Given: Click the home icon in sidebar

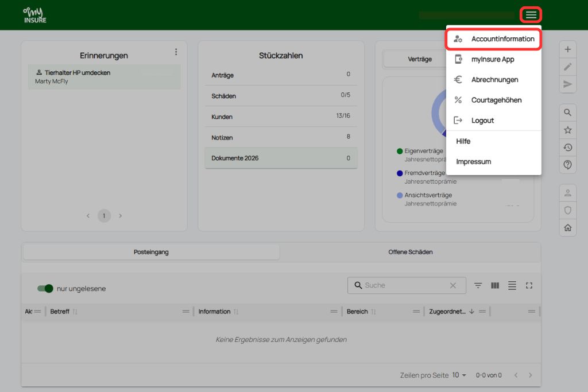Looking at the screenshot, I should click(568, 228).
